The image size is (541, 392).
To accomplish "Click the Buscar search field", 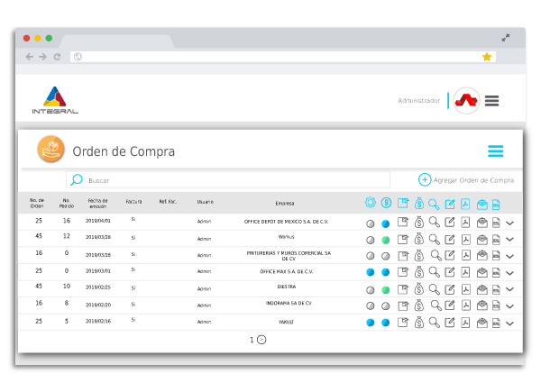I will pyautogui.click(x=234, y=180).
